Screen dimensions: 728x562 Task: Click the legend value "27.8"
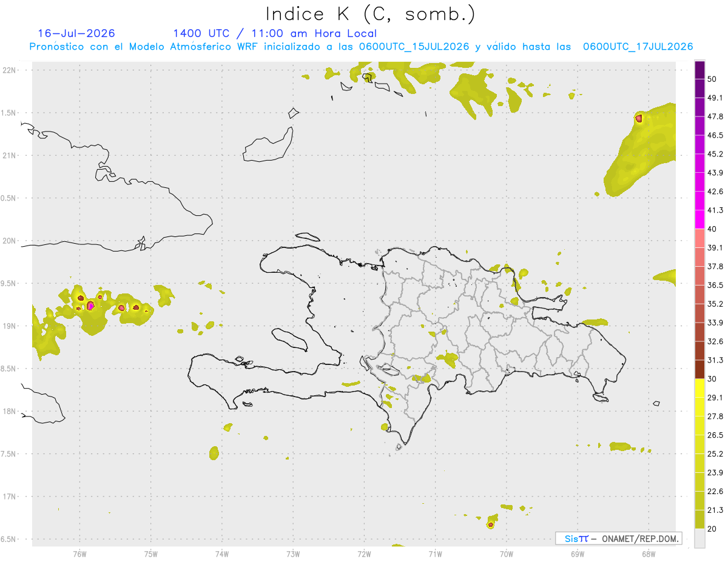tap(715, 416)
